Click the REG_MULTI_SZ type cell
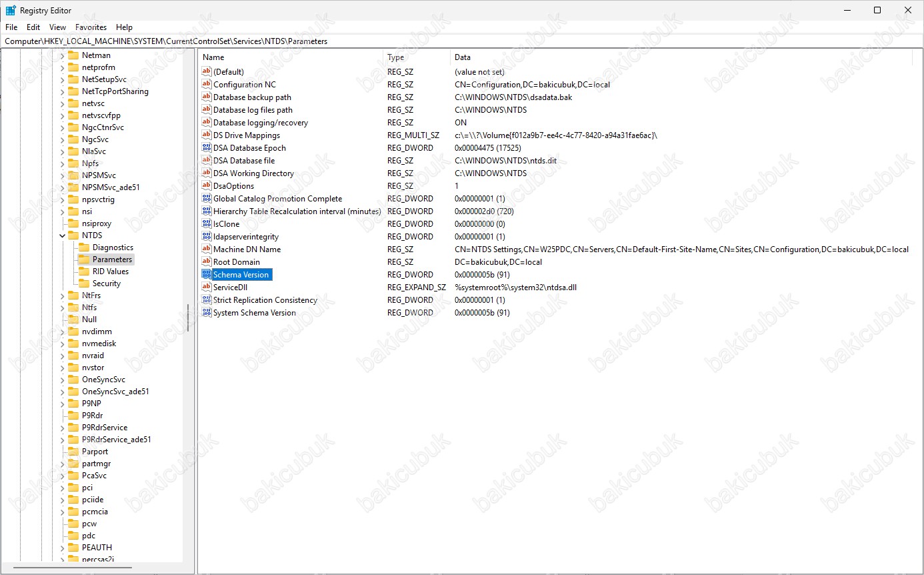 tap(413, 135)
